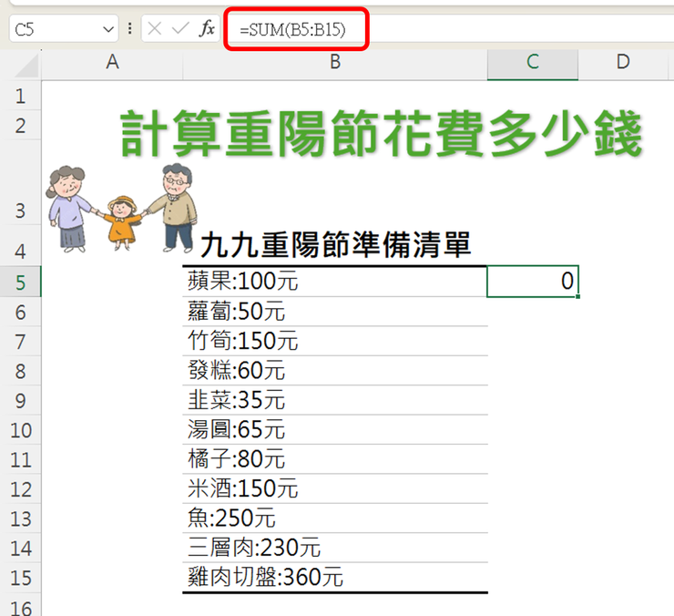The image size is (674, 616).
Task: Click cell 三層肉:230元
Action: pyautogui.click(x=335, y=548)
